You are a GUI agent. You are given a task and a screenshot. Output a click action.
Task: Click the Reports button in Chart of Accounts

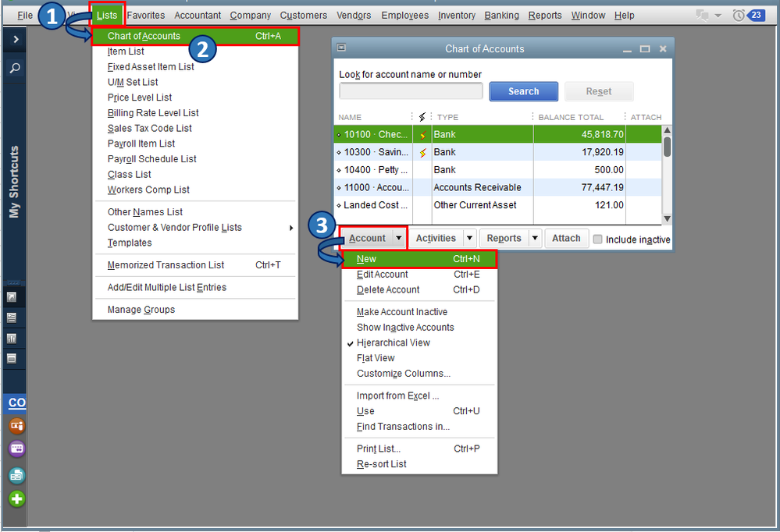click(504, 238)
